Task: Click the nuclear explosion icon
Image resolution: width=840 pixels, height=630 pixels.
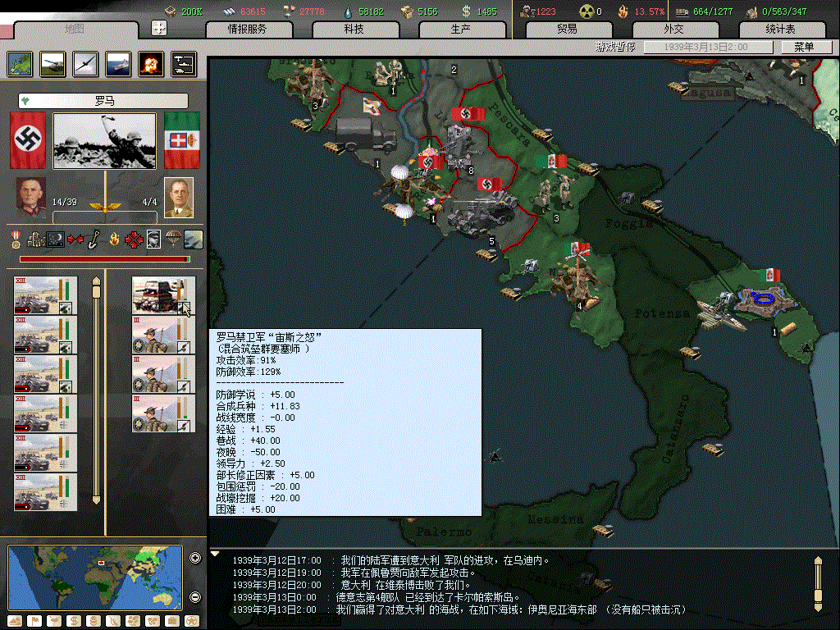Action: (150, 64)
